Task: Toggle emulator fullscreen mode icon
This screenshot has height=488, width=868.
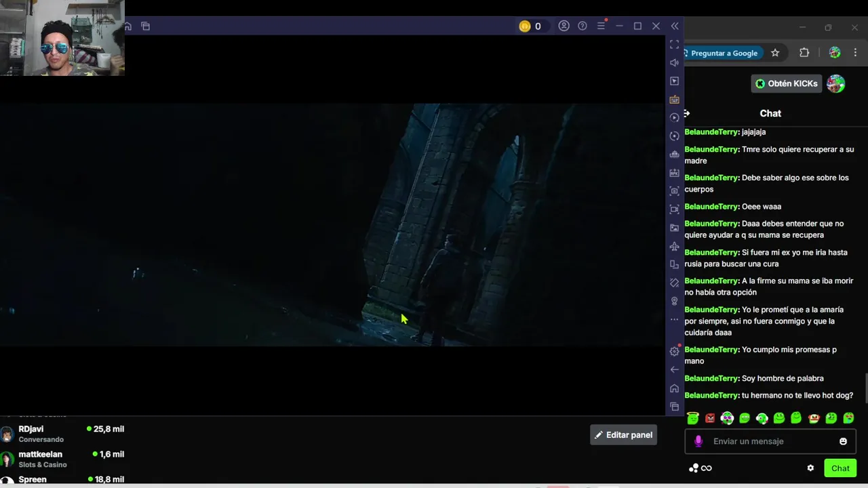Action: tap(674, 44)
